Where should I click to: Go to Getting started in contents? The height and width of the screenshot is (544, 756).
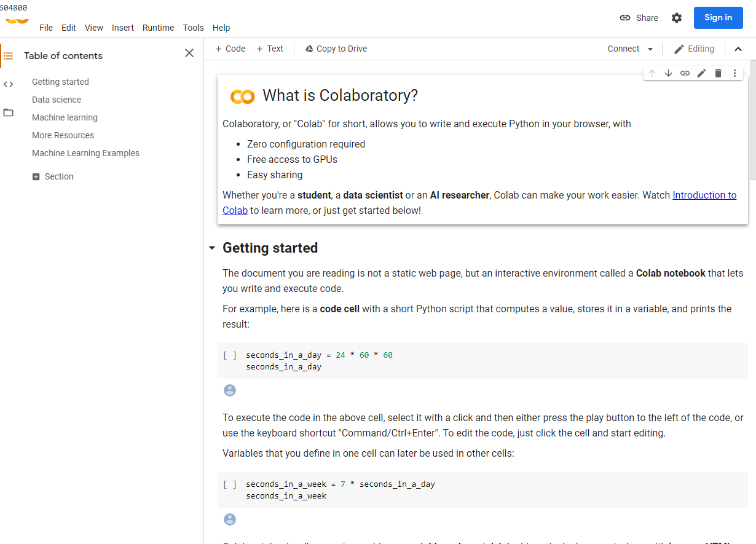60,82
